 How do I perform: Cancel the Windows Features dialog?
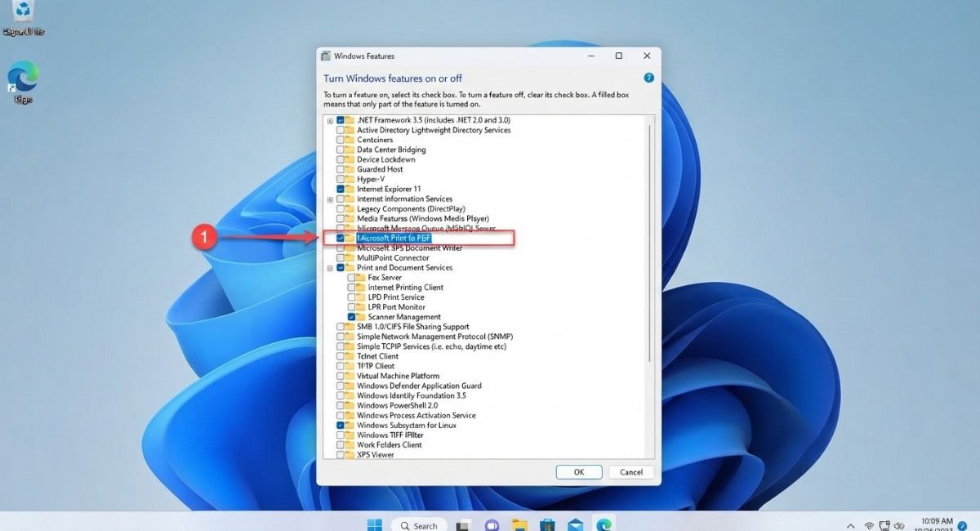[631, 472]
